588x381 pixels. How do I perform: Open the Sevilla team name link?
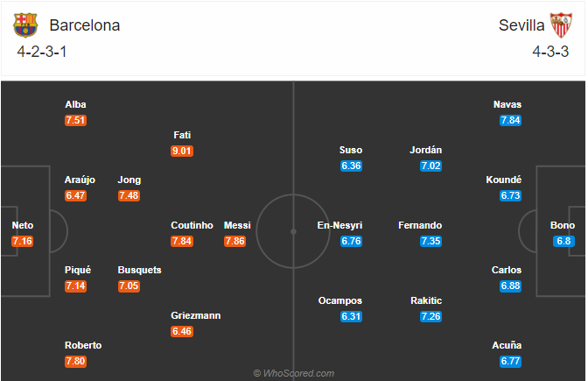point(521,25)
